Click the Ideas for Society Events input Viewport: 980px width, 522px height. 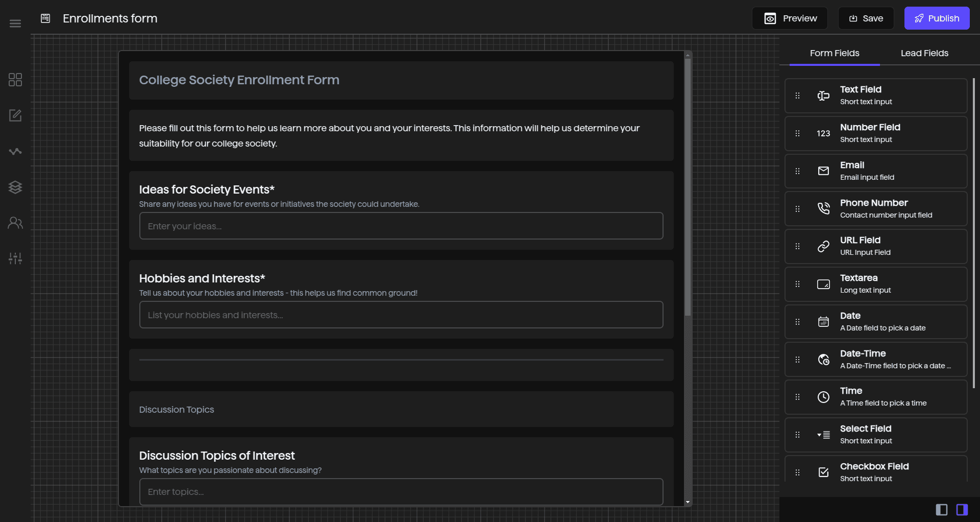click(x=401, y=226)
